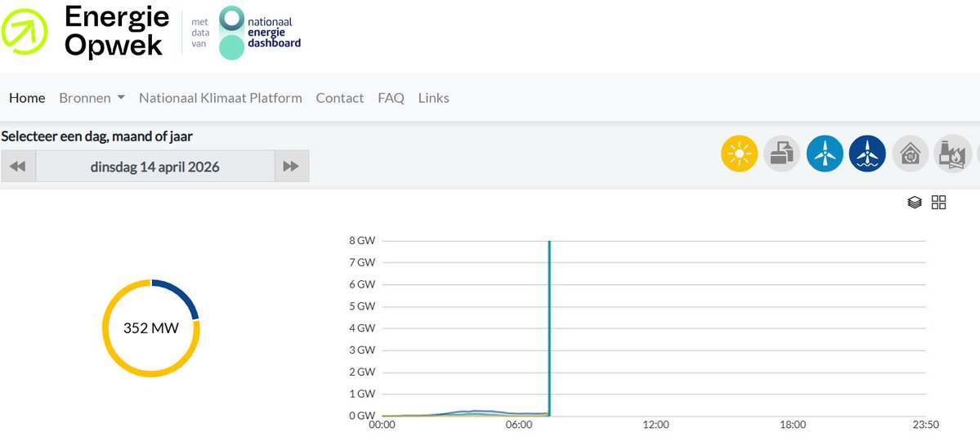The width and height of the screenshot is (980, 446).
Task: Click the 06:00 time axis label
Action: pyautogui.click(x=519, y=425)
